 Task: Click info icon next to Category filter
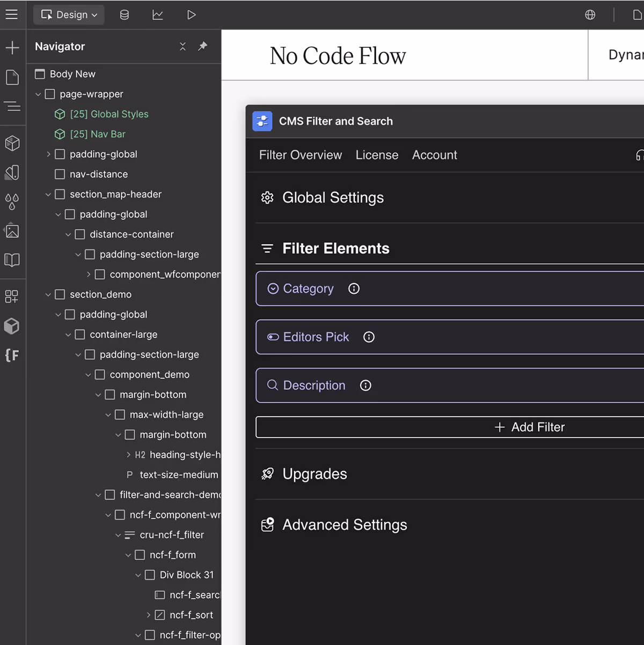(x=354, y=289)
